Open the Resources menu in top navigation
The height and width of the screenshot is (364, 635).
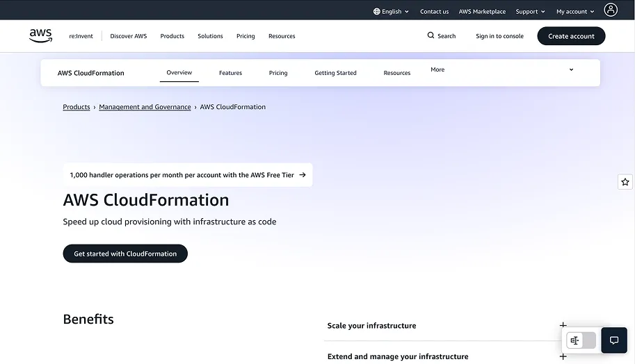point(282,36)
